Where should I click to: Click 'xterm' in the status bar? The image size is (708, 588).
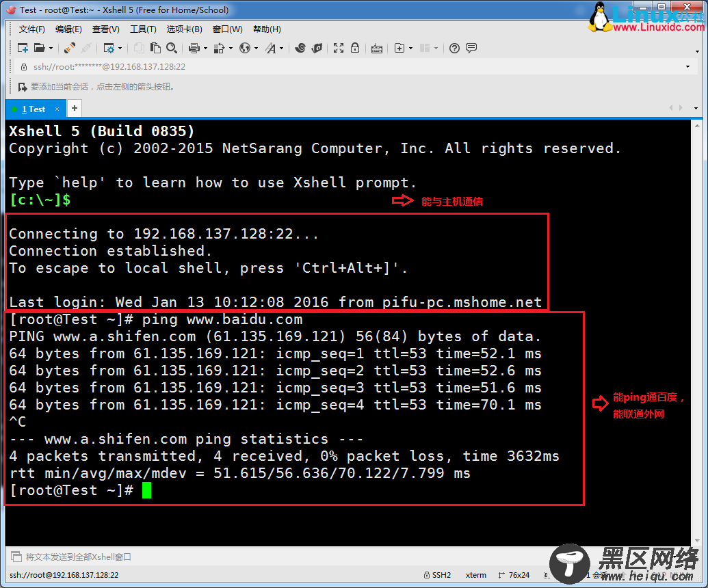(476, 575)
